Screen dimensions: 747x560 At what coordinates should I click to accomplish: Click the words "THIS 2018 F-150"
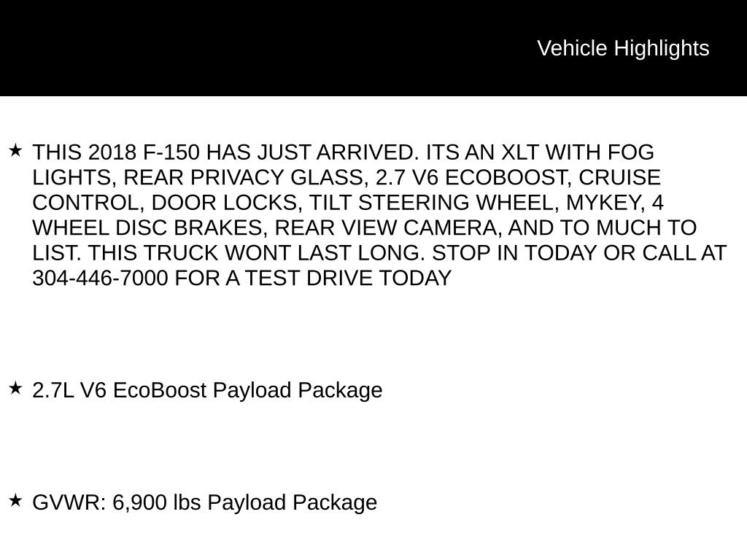pos(116,153)
